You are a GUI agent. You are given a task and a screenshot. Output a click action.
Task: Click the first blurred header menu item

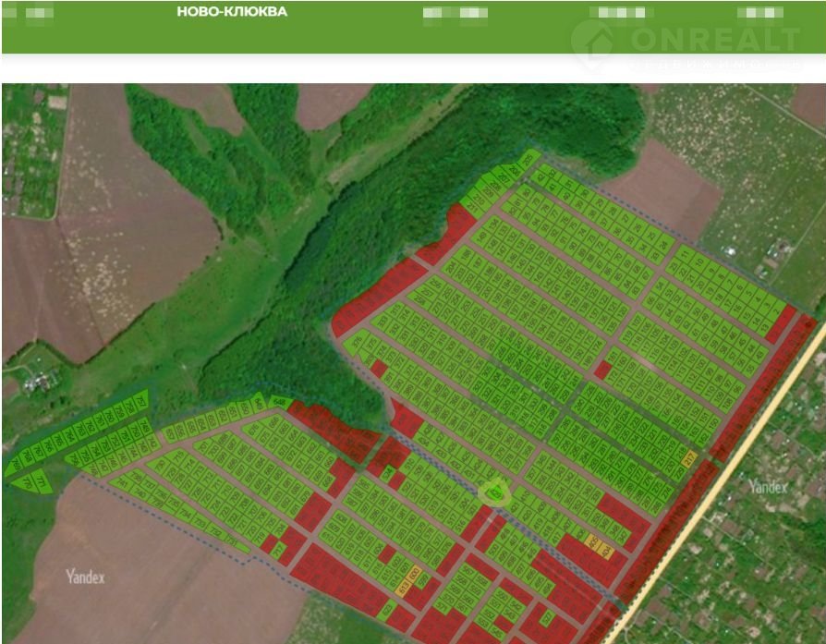click(39, 14)
